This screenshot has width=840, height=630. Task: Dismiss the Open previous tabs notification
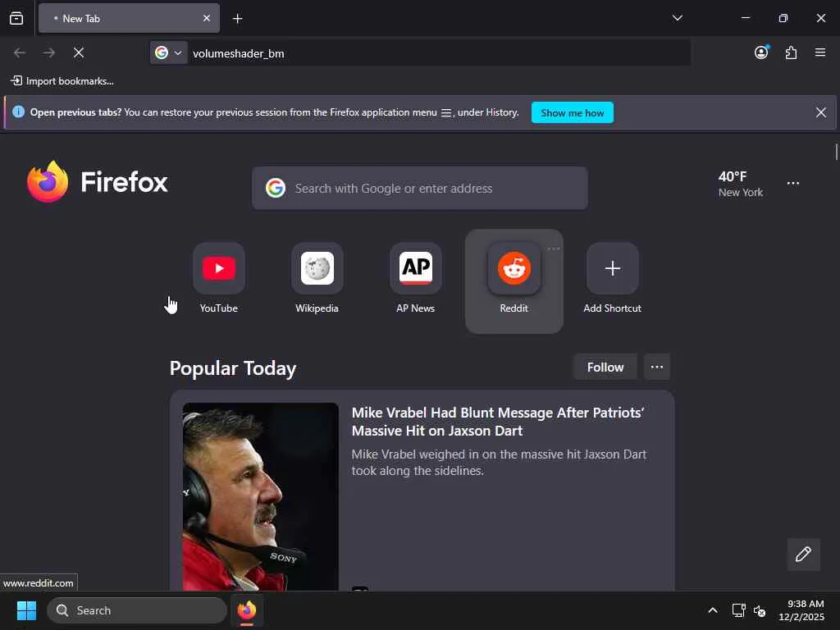tap(820, 112)
